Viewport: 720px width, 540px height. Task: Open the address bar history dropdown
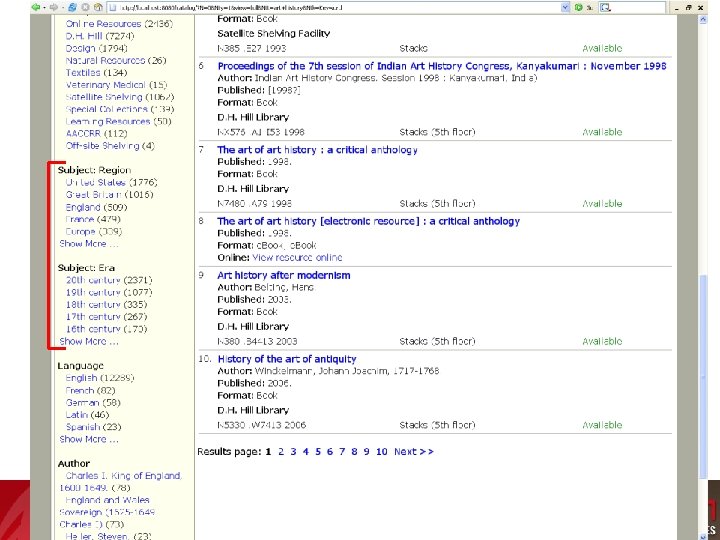(x=566, y=7)
